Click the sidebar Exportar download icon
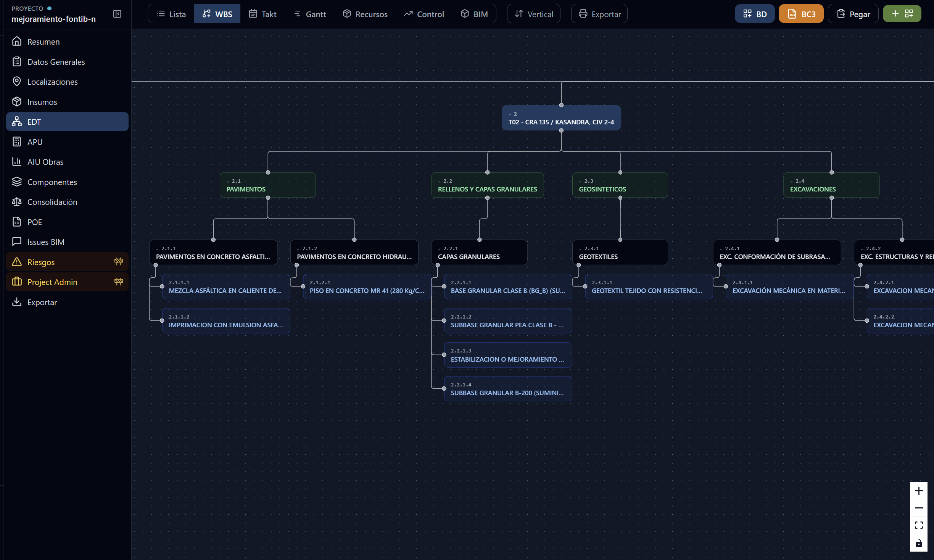The image size is (934, 560). (17, 302)
